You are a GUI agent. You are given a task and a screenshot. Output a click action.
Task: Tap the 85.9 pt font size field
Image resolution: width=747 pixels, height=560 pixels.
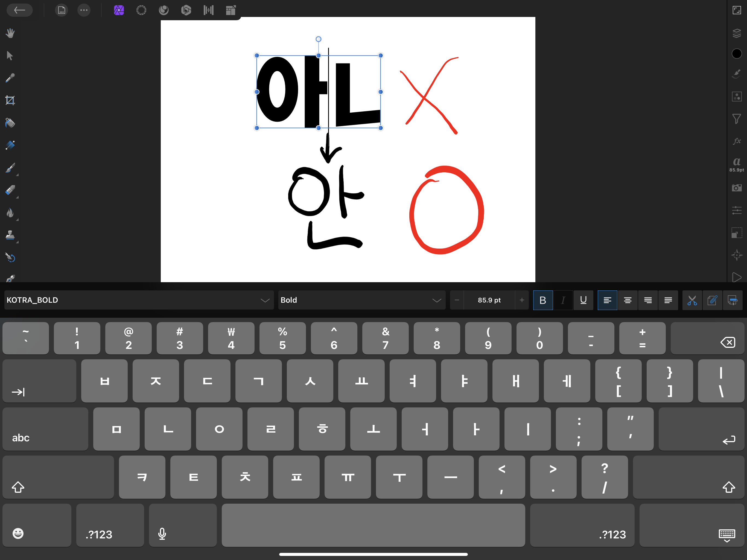pos(489,300)
